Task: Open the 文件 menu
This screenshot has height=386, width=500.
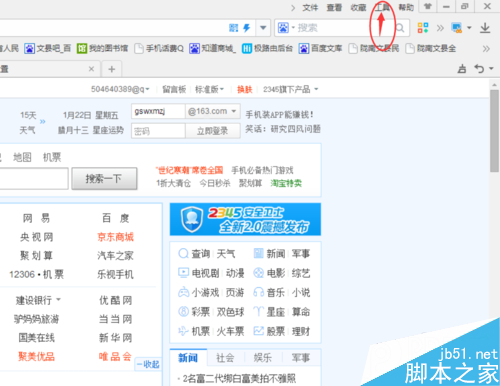Action: (310, 7)
